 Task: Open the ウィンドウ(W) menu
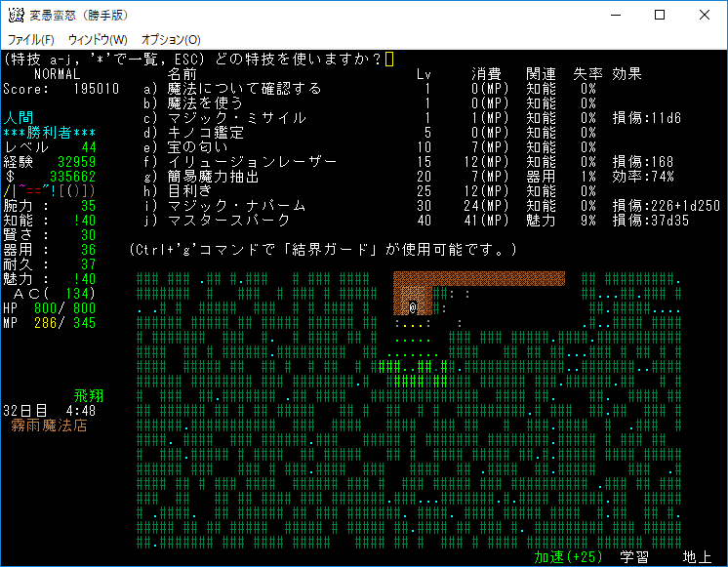[98, 40]
